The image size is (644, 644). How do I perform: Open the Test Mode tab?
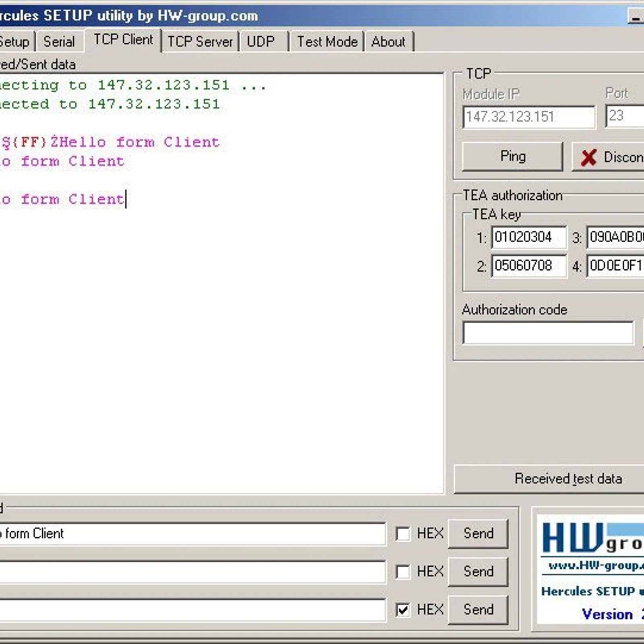click(327, 42)
